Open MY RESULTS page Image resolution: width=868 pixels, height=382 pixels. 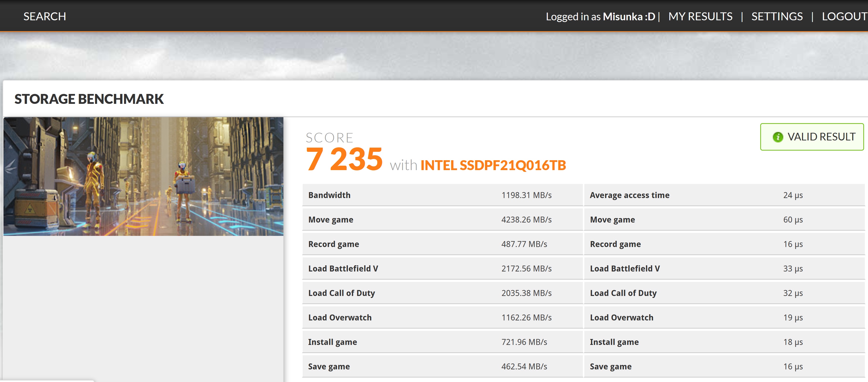[x=700, y=16]
